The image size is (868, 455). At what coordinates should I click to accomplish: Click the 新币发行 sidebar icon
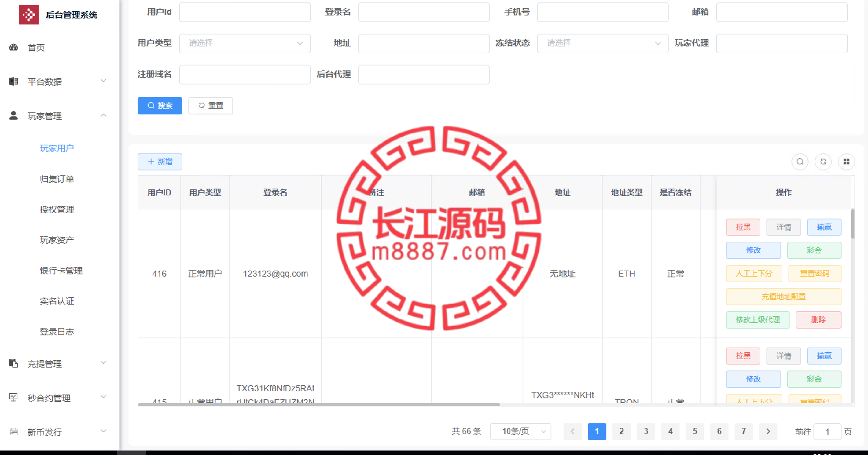coord(13,432)
